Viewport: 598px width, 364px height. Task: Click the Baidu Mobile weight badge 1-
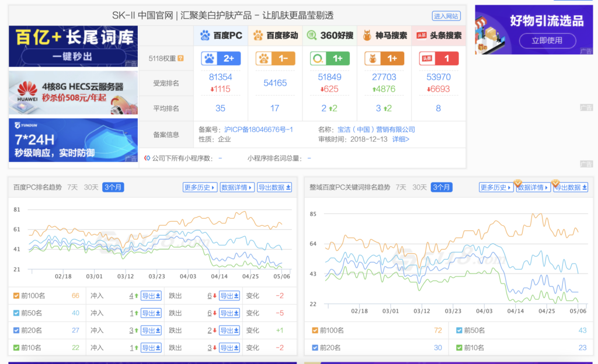275,58
